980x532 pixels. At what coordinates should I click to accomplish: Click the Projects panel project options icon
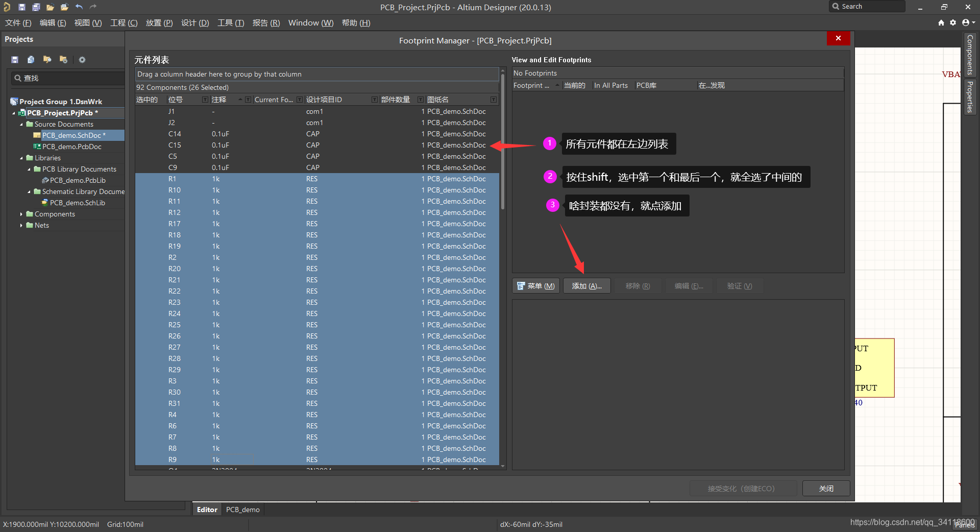(x=64, y=60)
